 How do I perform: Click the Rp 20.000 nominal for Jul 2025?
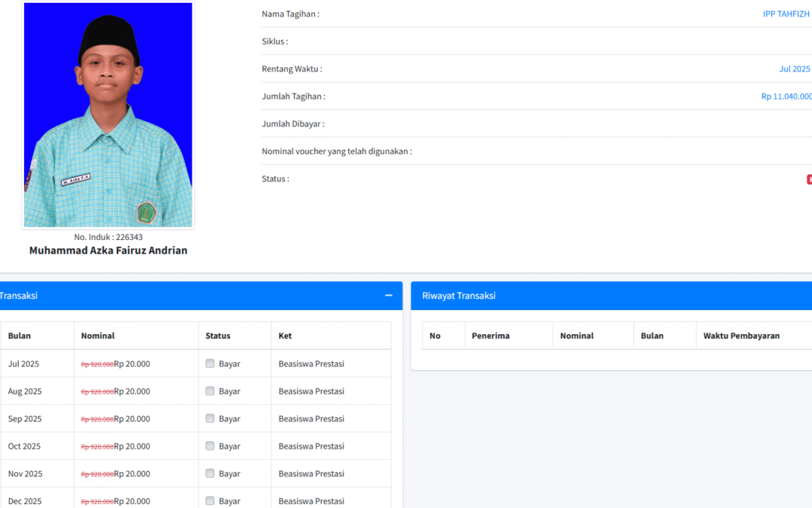pos(132,364)
